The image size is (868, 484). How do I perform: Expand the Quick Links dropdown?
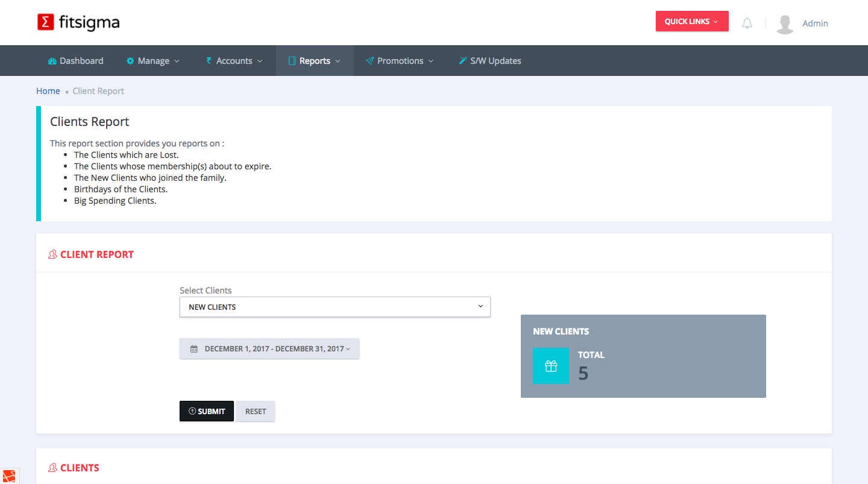coord(691,22)
